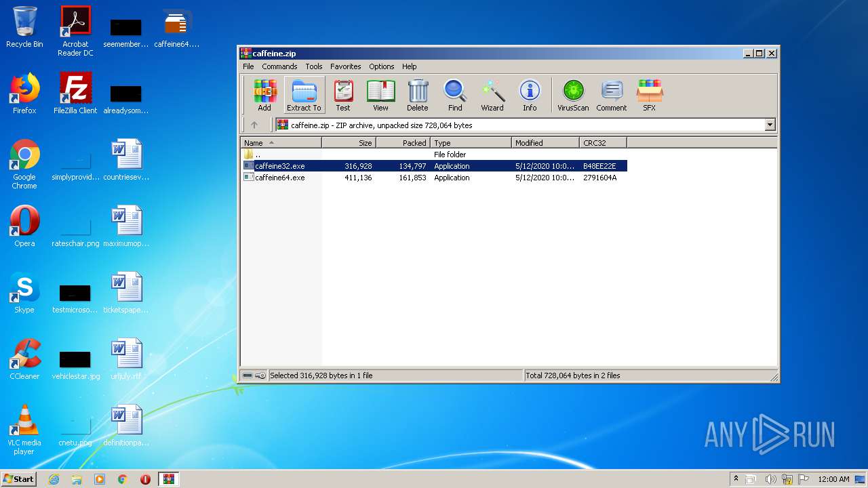Open Chrome from the taskbar
868x488 pixels.
(123, 479)
